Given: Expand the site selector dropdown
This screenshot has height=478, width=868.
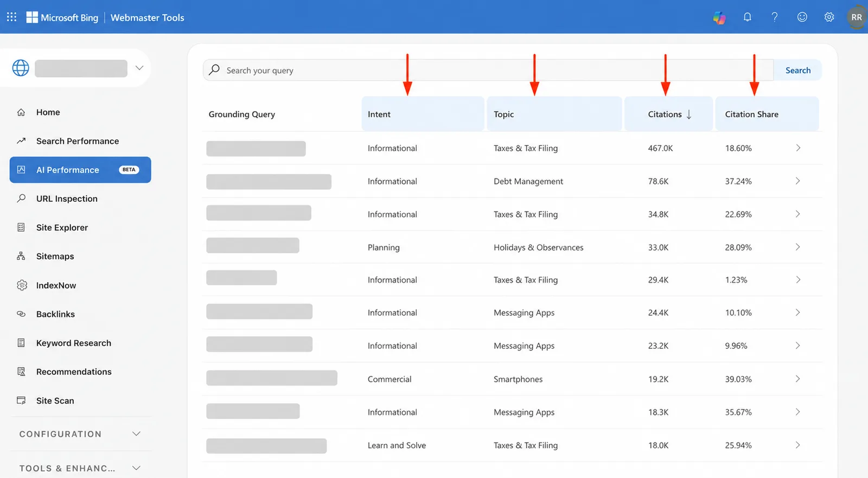Looking at the screenshot, I should tap(139, 68).
